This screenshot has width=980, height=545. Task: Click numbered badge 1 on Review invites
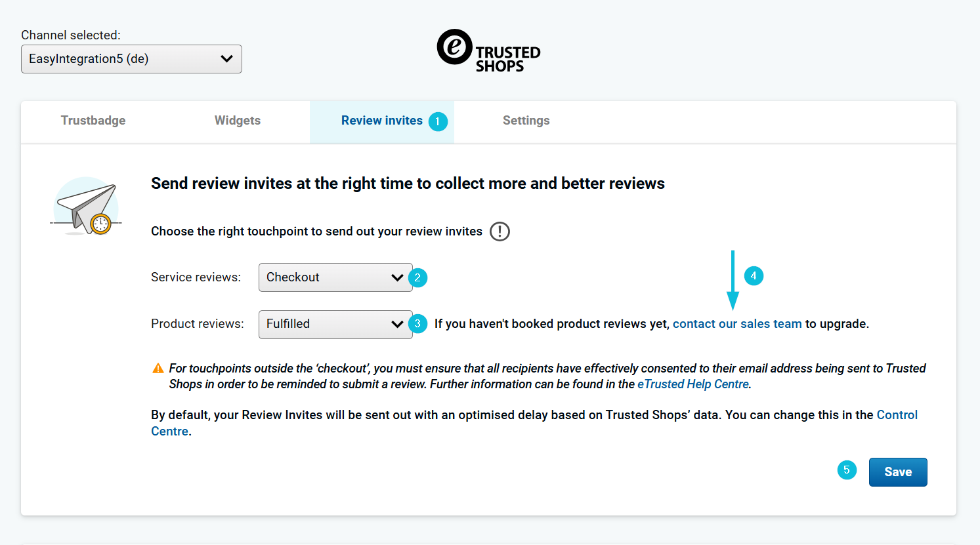point(438,121)
